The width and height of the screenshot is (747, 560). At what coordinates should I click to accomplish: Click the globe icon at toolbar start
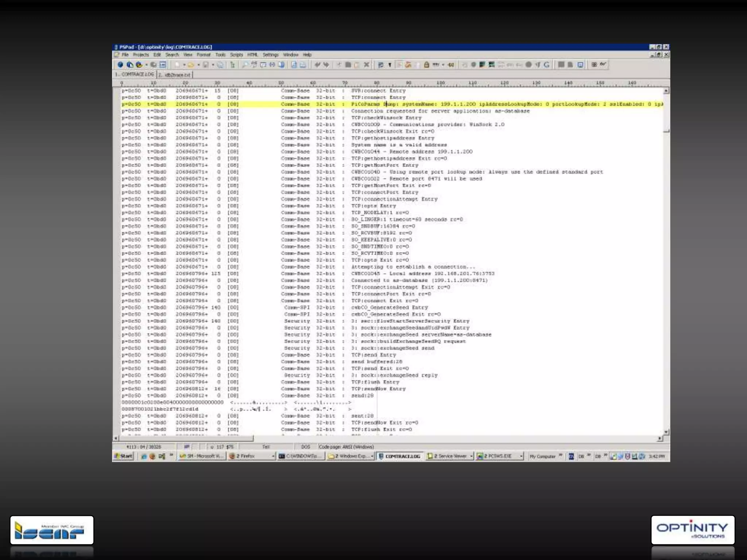click(120, 65)
